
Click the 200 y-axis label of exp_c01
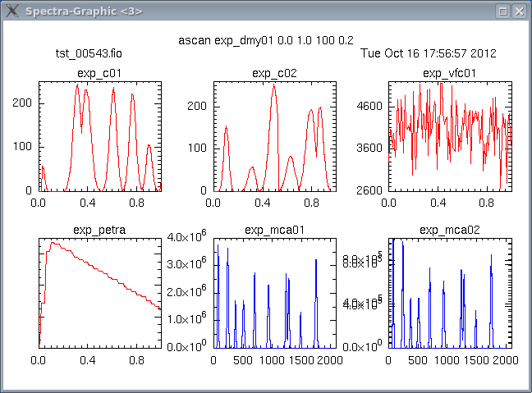point(22,103)
